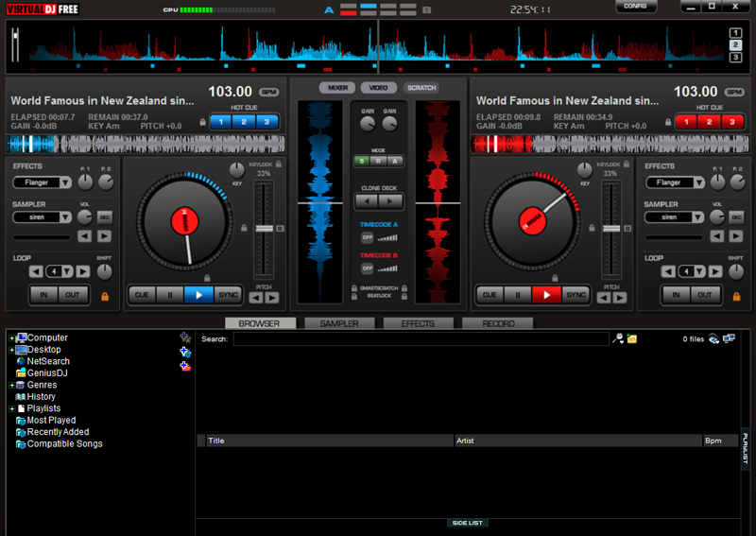Viewport: 756px width, 536px height.
Task: Set left deck loop IN point
Action: click(43, 295)
